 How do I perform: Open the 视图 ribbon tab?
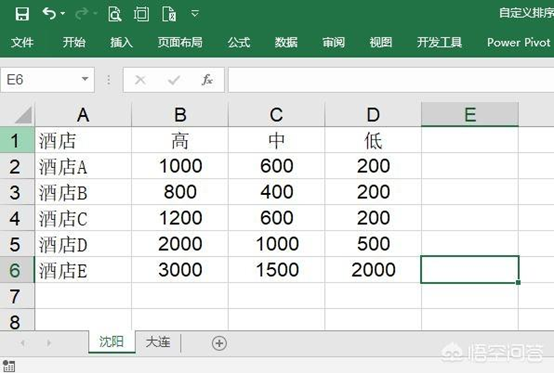point(381,42)
